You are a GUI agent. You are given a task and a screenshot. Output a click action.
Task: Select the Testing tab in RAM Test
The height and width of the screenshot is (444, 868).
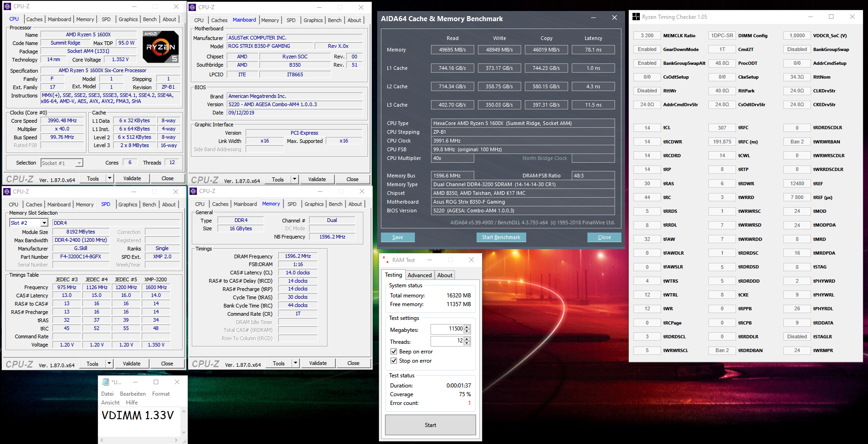393,275
